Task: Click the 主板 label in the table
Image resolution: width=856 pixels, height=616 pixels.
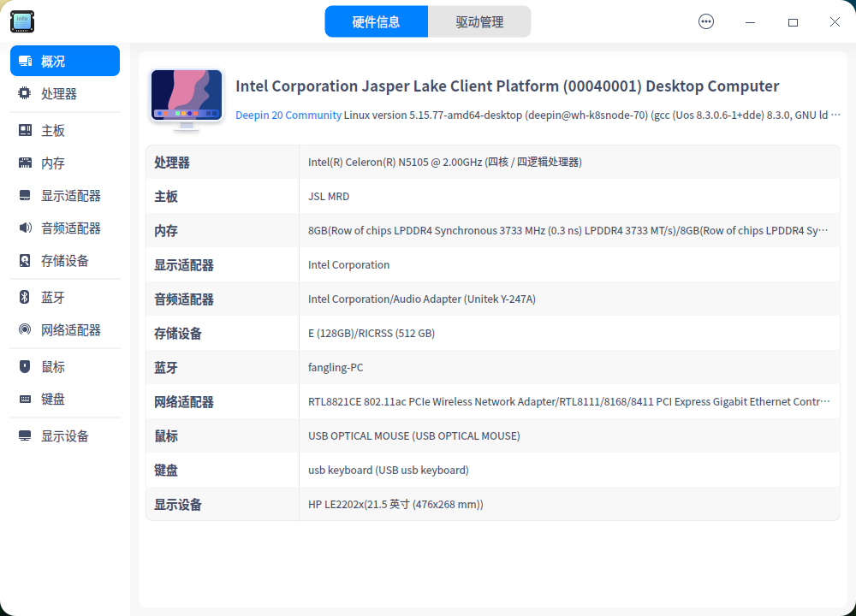Action: pyautogui.click(x=166, y=197)
